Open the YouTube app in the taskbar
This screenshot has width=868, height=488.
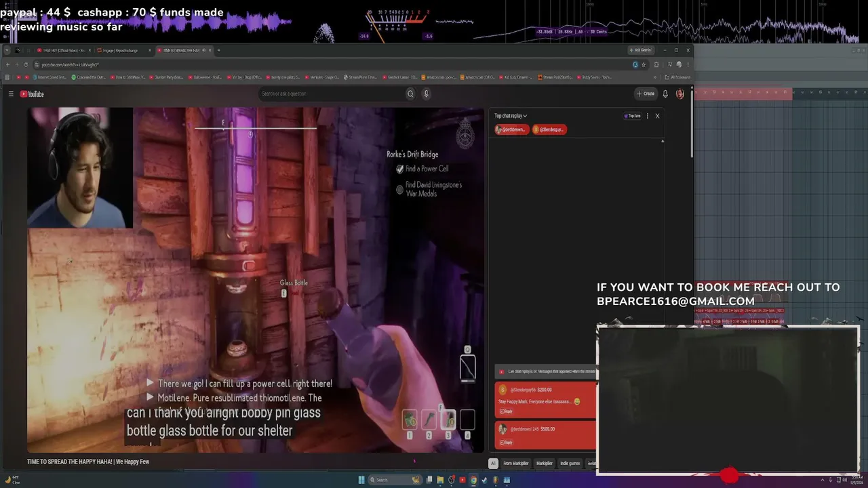coord(462,480)
